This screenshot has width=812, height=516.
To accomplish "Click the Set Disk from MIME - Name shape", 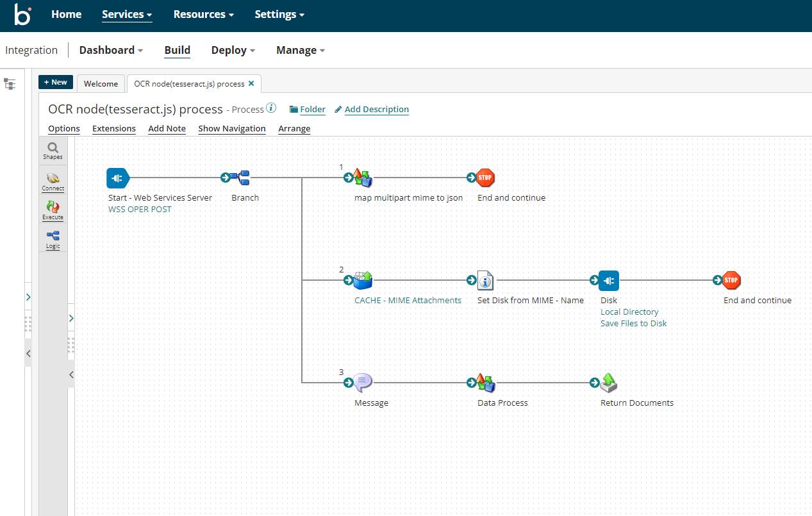I will (x=485, y=280).
